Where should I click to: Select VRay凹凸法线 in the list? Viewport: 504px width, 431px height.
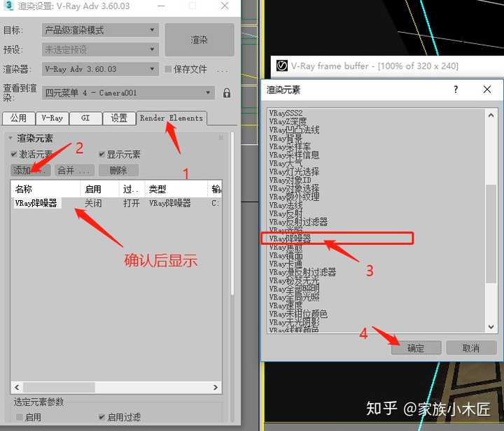(x=294, y=129)
